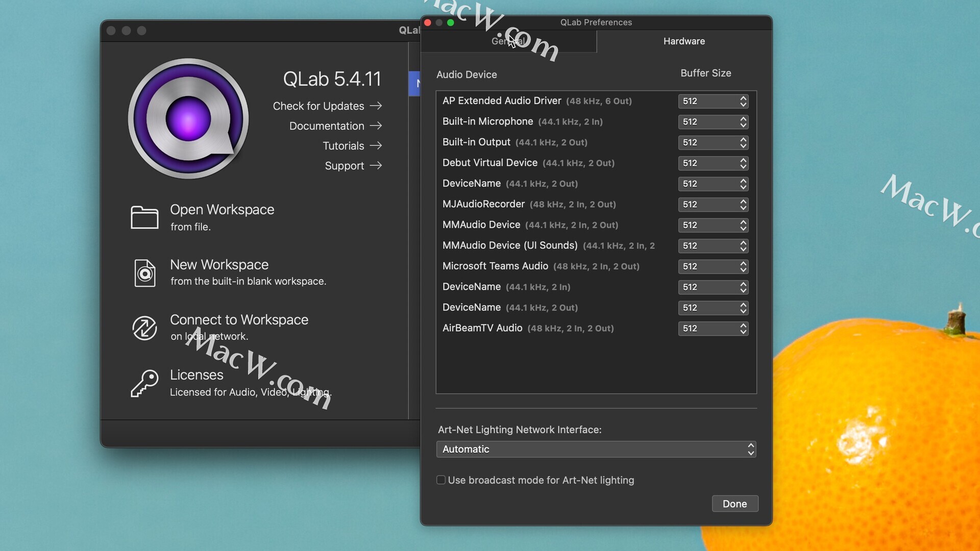Viewport: 980px width, 551px height.
Task: Switch to the General preferences tab
Action: click(508, 41)
